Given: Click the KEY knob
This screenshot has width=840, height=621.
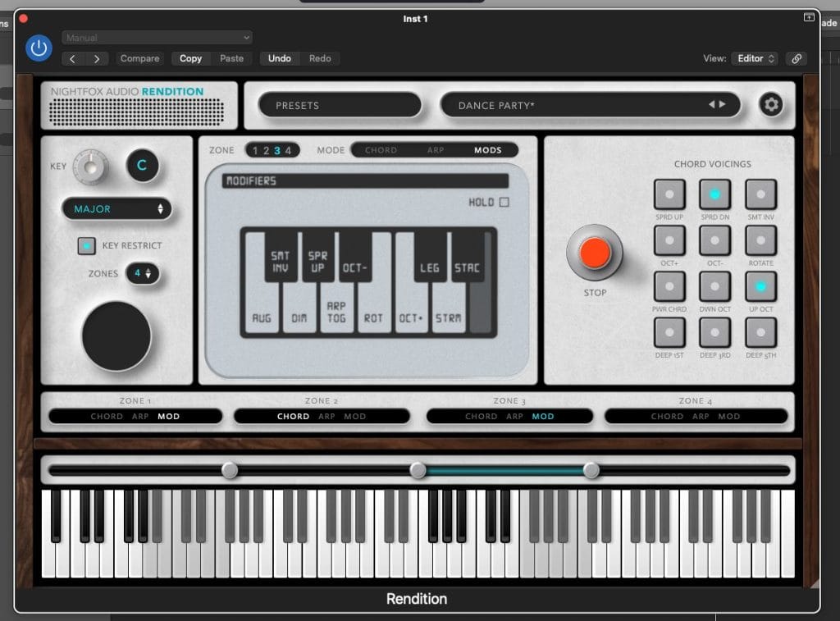Looking at the screenshot, I should [90, 166].
